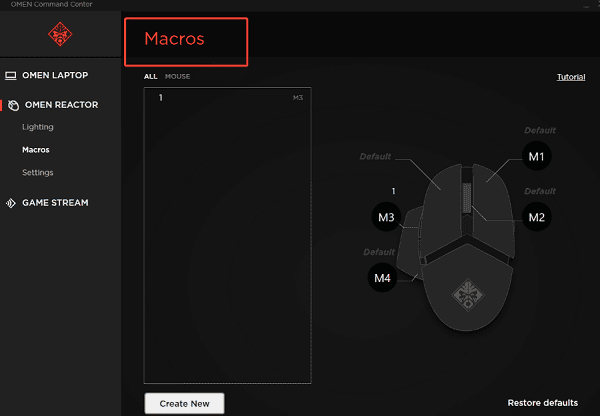Click the OMEN diamond logo icon
Image resolution: width=600 pixels, height=416 pixels.
pyautogui.click(x=60, y=36)
